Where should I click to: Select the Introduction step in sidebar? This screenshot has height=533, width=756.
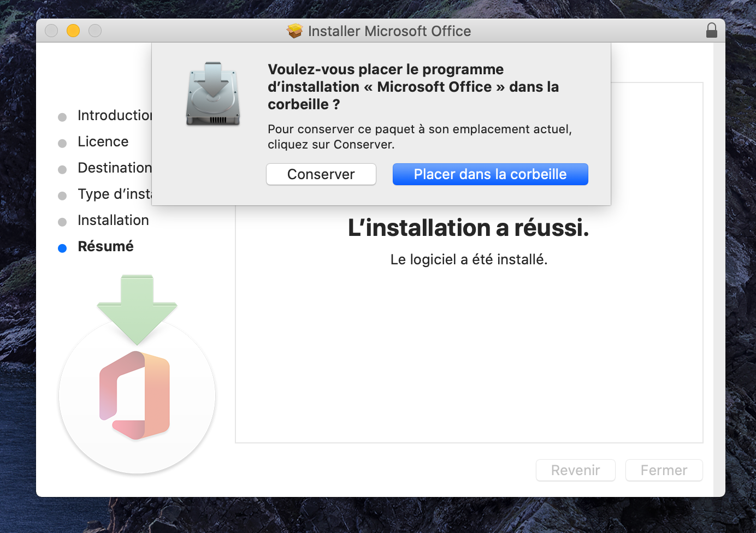point(114,115)
